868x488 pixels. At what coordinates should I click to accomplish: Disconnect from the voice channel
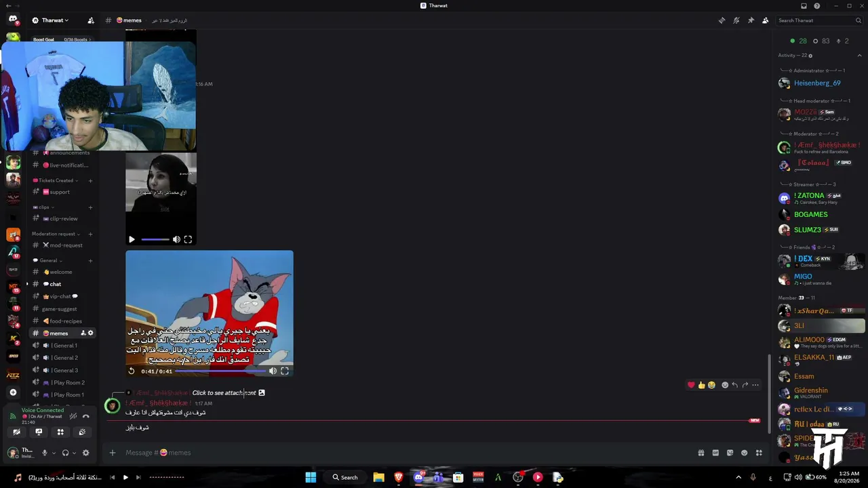click(85, 416)
